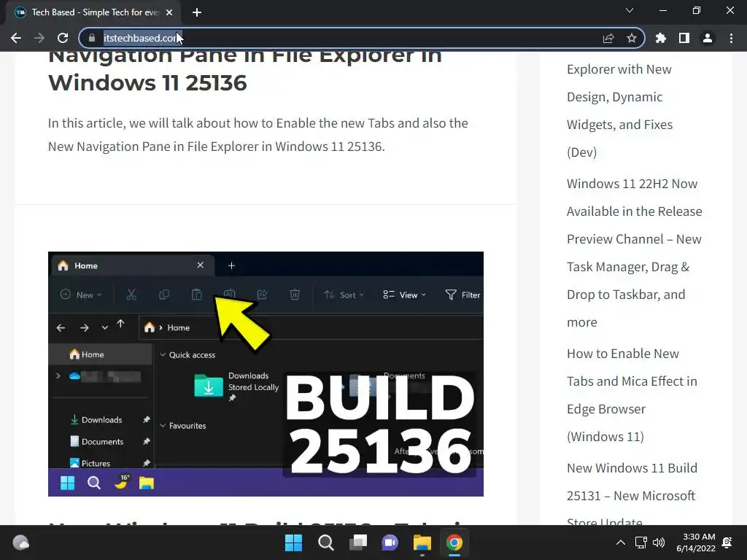View site info via the lock icon

(x=92, y=38)
